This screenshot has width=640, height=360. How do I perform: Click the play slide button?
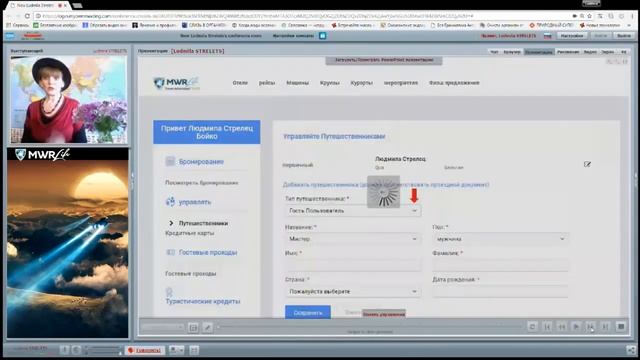(576, 327)
